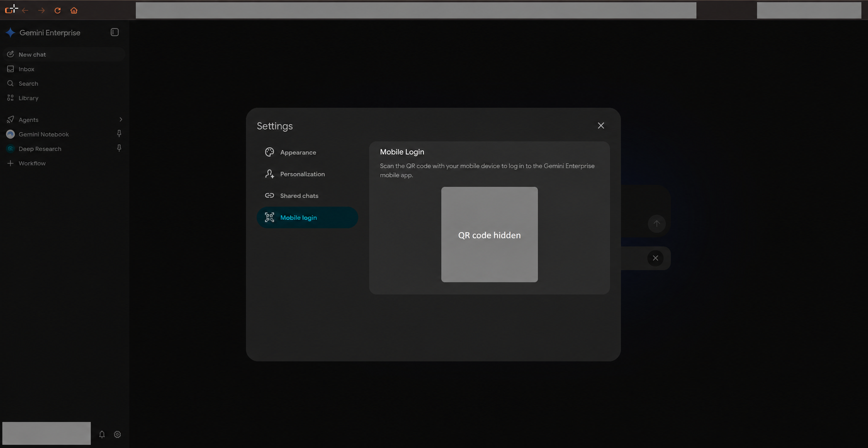Image resolution: width=868 pixels, height=448 pixels.
Task: Go forward with browser forward arrow
Action: tap(41, 10)
